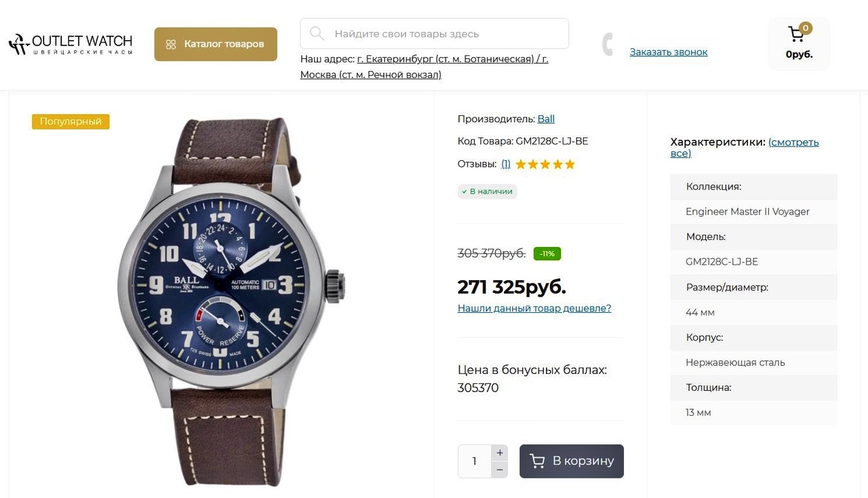Open the Каталог товаров menu
Screen dimensions: 868x498
(216, 44)
